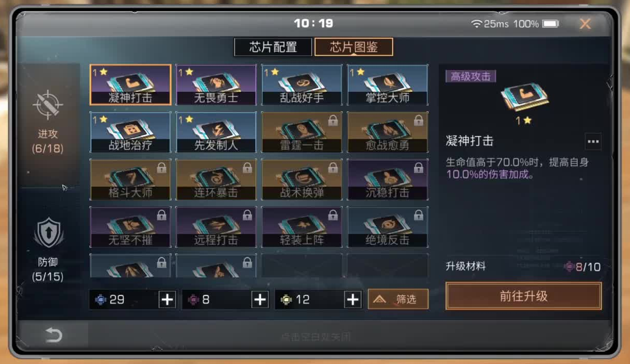The width and height of the screenshot is (630, 364).
Task: Select the 先发制人 chip card
Action: [216, 133]
